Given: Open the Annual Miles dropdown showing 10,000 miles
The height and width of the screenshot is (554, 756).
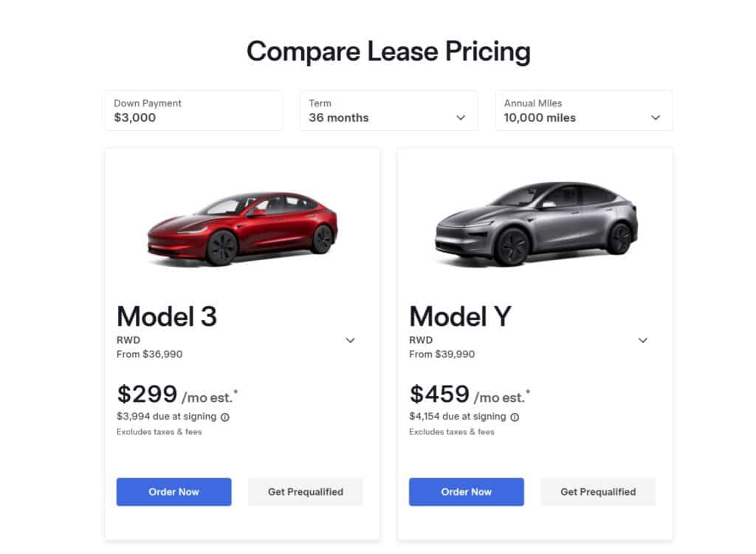Looking at the screenshot, I should pyautogui.click(x=583, y=111).
